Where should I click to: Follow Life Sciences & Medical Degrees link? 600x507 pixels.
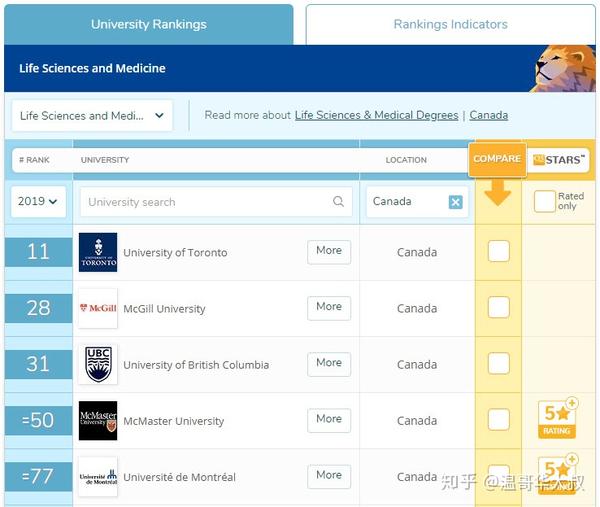tap(377, 115)
